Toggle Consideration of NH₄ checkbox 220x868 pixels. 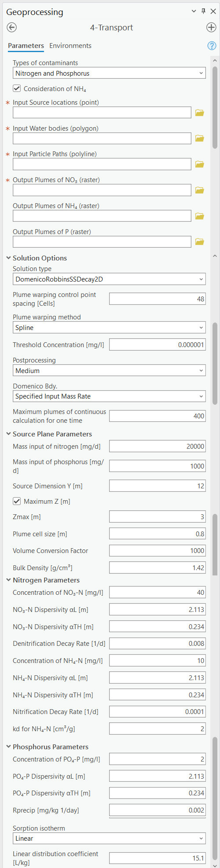(x=17, y=88)
